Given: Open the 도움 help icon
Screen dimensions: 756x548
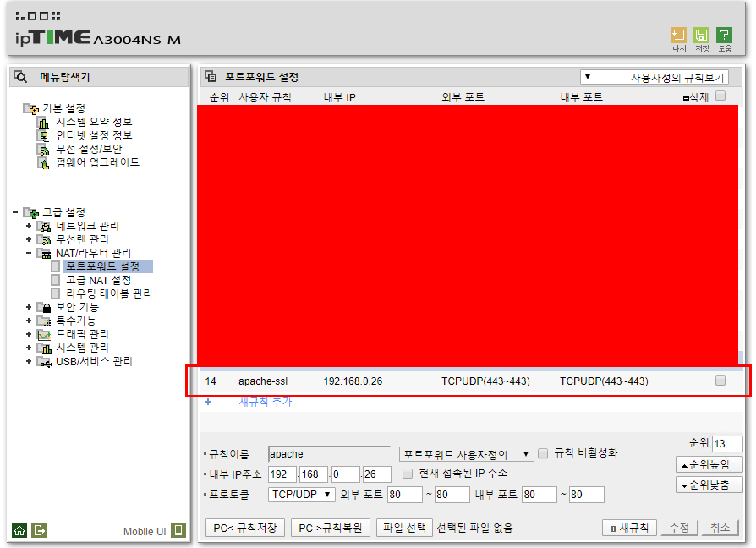Looking at the screenshot, I should [724, 36].
